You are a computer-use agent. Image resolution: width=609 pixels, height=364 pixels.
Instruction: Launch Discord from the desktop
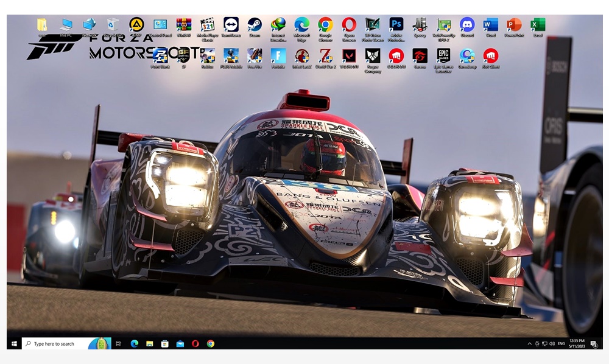467,26
